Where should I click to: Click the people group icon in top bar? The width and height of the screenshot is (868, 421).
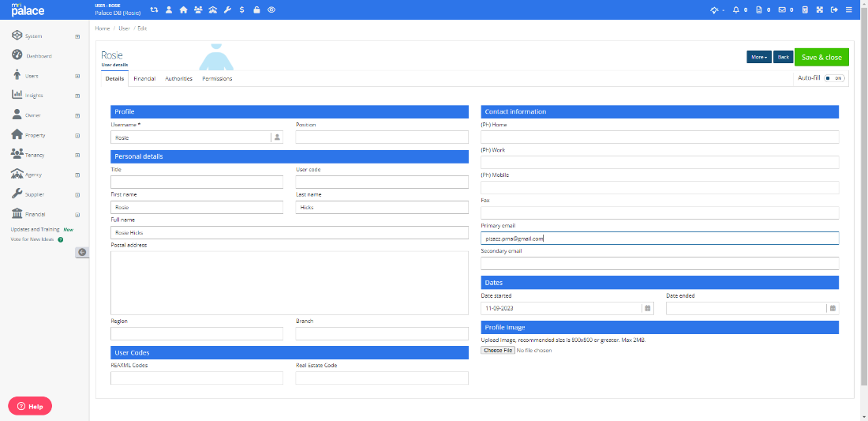pos(198,10)
